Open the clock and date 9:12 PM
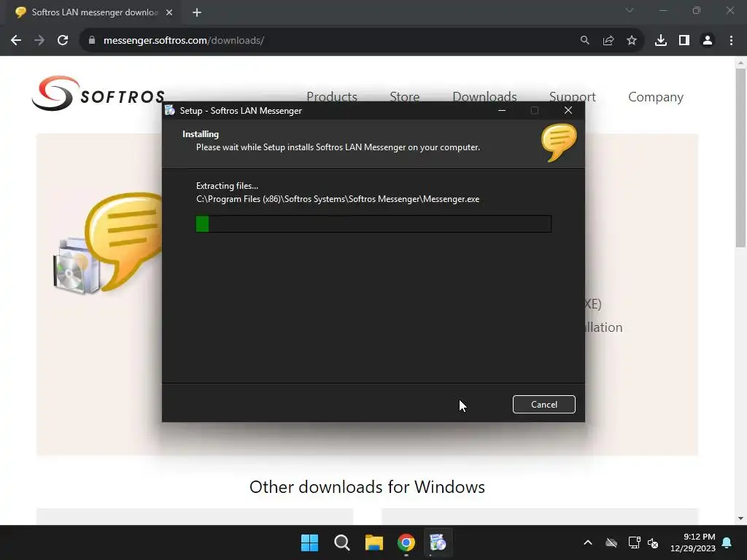The image size is (747, 560). [x=693, y=542]
